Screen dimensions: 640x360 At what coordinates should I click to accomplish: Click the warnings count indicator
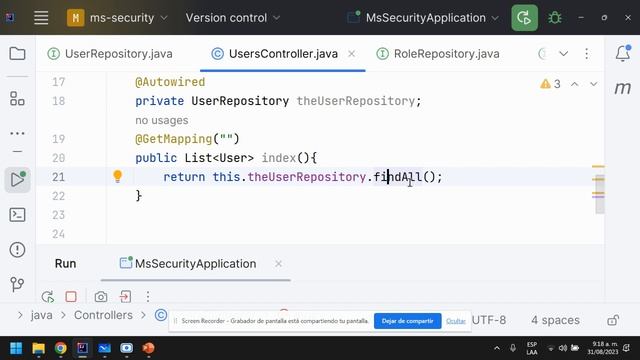(x=550, y=84)
